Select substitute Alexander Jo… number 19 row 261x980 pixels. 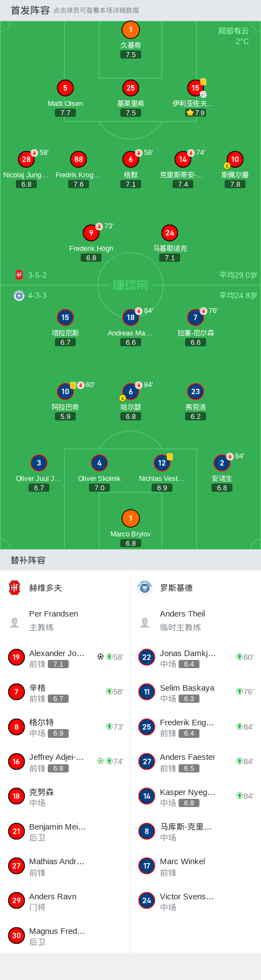click(x=65, y=657)
